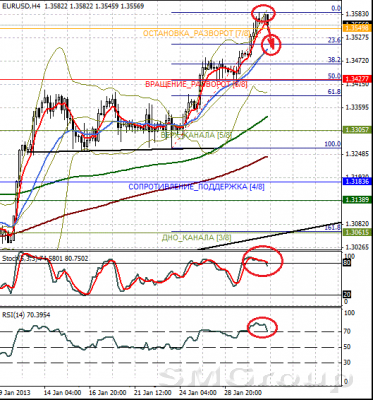
Task: Click the 1.30820 price axis value
Action: click(x=357, y=224)
